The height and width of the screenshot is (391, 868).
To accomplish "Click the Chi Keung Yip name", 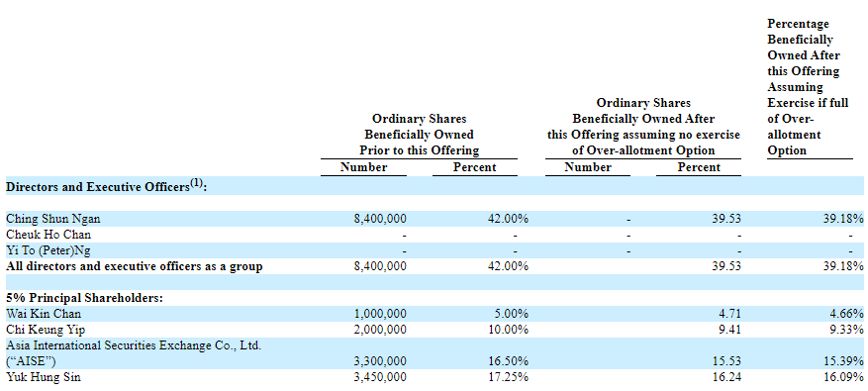I will click(46, 330).
